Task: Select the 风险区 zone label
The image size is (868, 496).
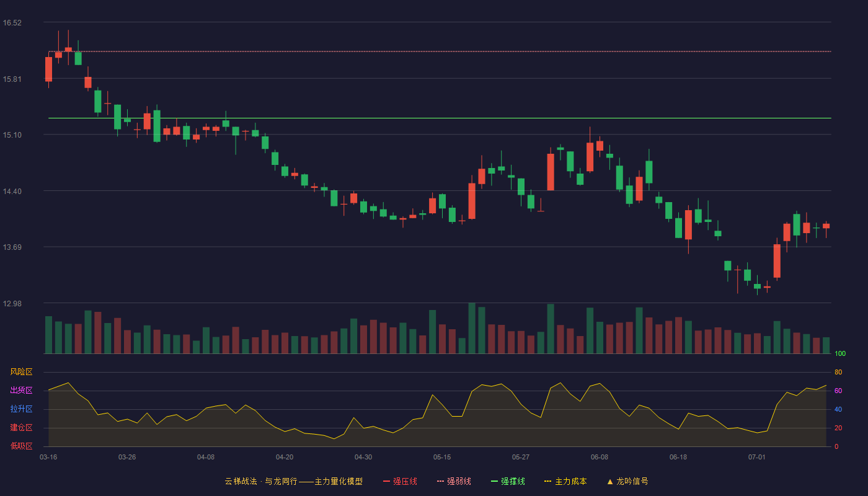Action: [21, 372]
